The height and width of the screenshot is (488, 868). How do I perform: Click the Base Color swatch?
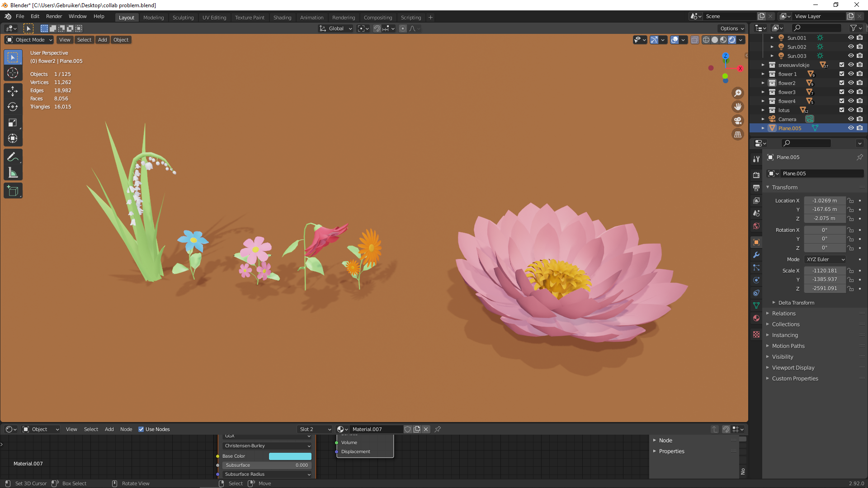click(290, 456)
